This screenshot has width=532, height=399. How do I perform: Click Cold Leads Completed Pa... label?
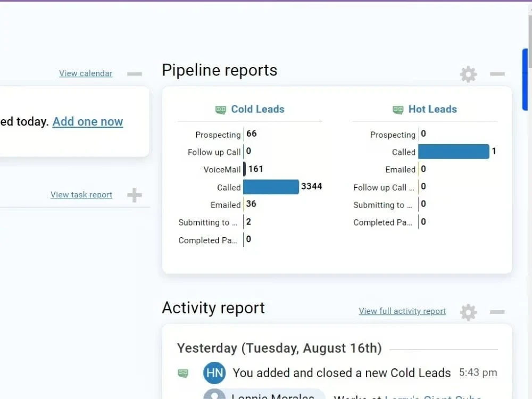tap(207, 240)
